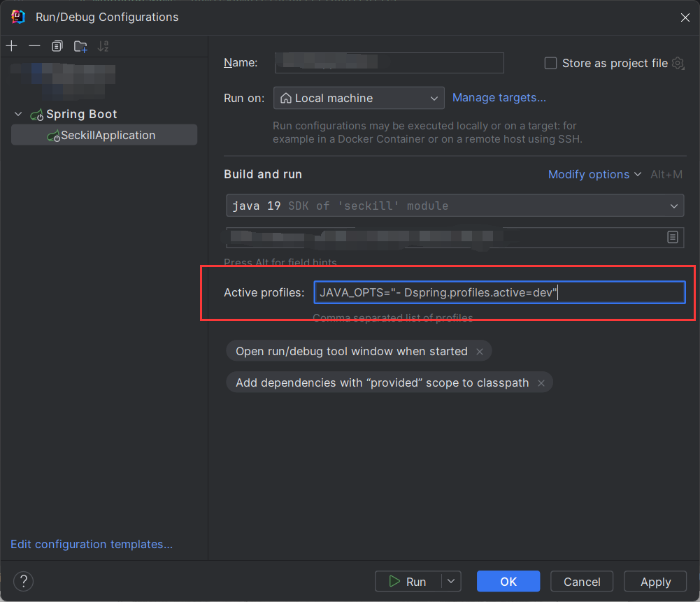Remove the 'Open run/debug tool window' option chip

pyautogui.click(x=480, y=352)
